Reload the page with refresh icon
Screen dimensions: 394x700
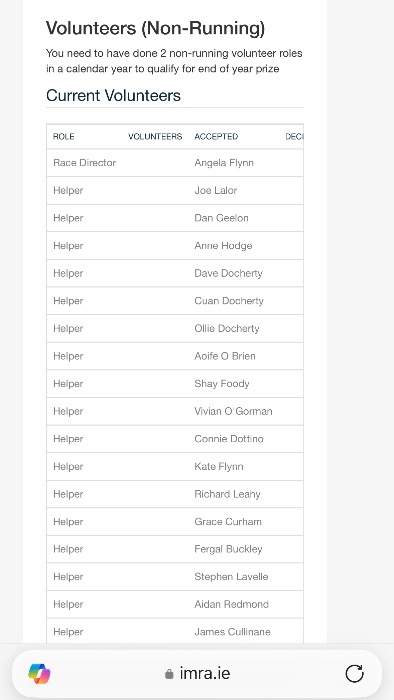(x=355, y=674)
